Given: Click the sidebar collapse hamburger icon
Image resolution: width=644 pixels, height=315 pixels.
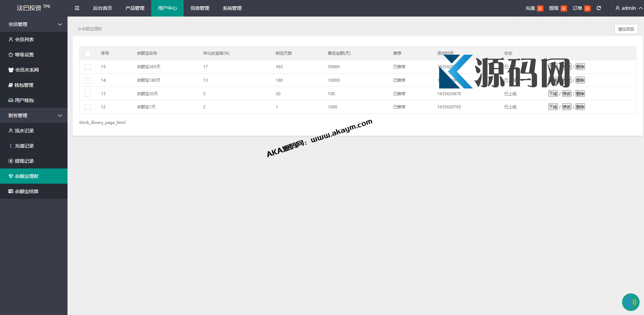Looking at the screenshot, I should pyautogui.click(x=77, y=8).
